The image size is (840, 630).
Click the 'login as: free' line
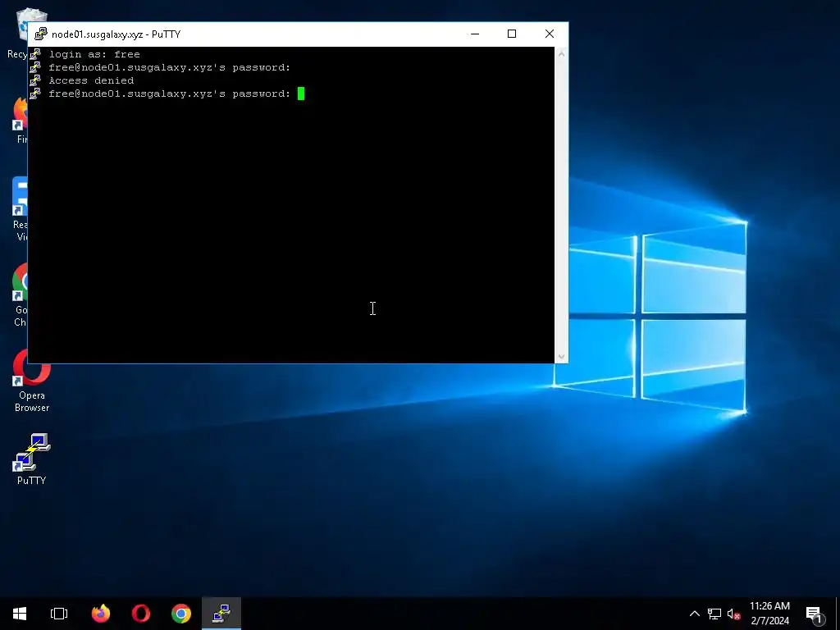pyautogui.click(x=94, y=54)
